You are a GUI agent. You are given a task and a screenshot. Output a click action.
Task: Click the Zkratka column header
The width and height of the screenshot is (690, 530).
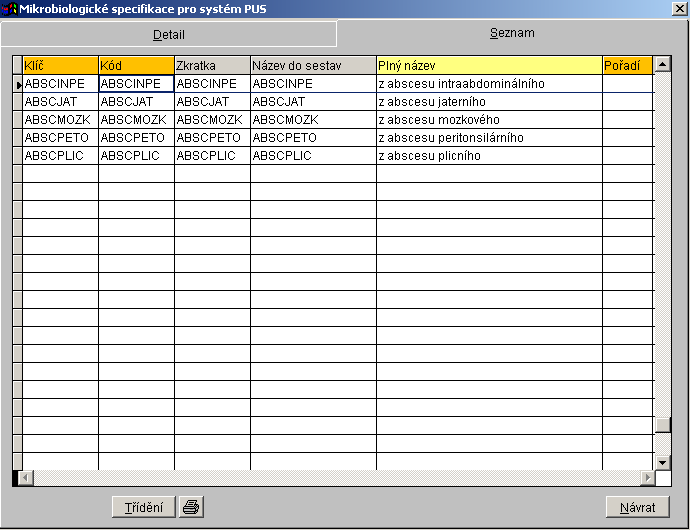coord(212,66)
